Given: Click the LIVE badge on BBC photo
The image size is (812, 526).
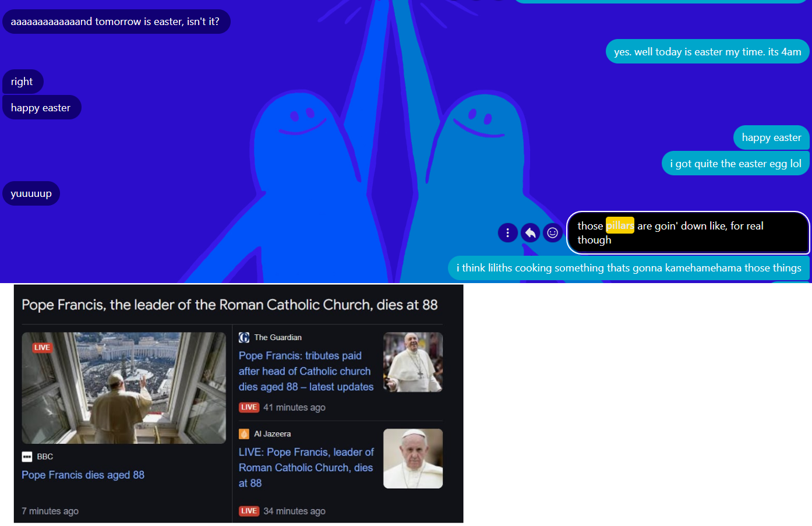Looking at the screenshot, I should (x=42, y=348).
